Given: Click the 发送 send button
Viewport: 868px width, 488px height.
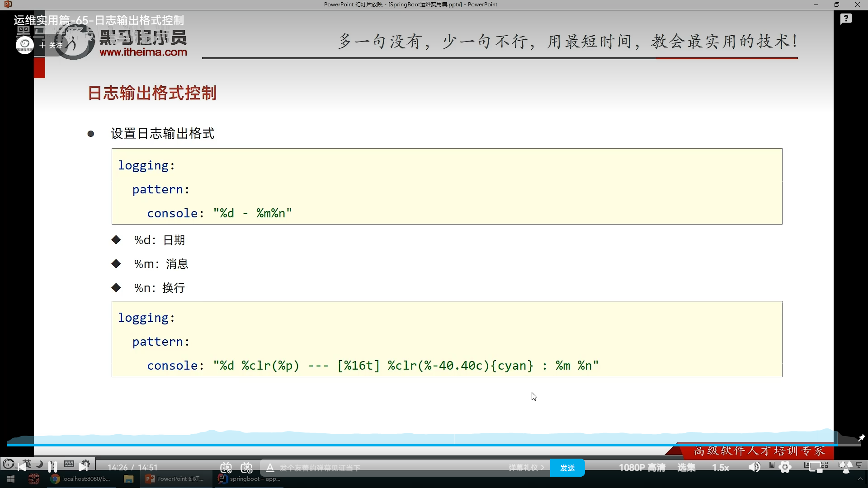Looking at the screenshot, I should tap(567, 468).
